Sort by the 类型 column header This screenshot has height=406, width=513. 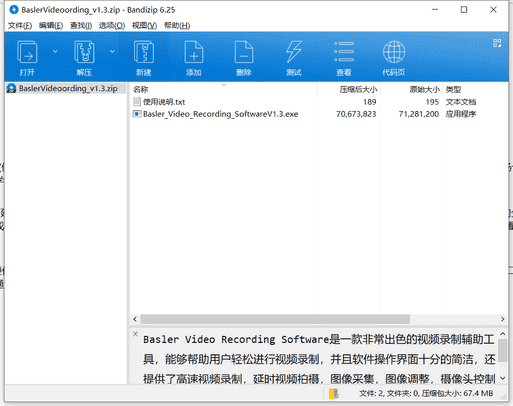pos(475,89)
